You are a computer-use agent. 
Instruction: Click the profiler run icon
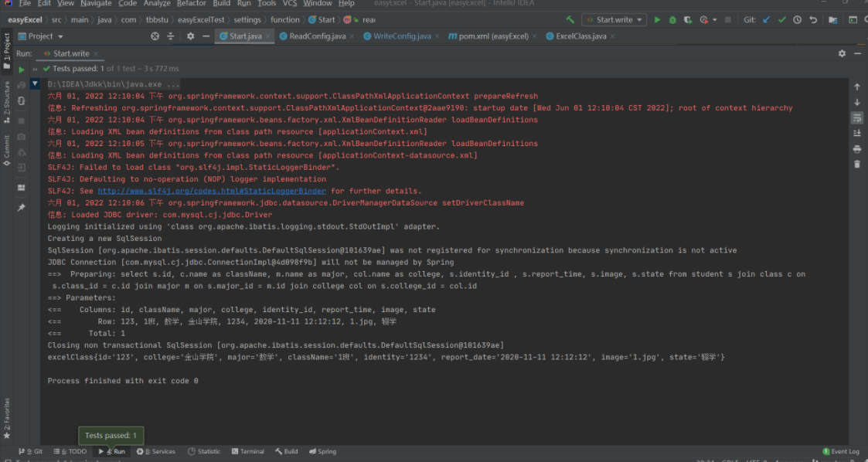[703, 20]
